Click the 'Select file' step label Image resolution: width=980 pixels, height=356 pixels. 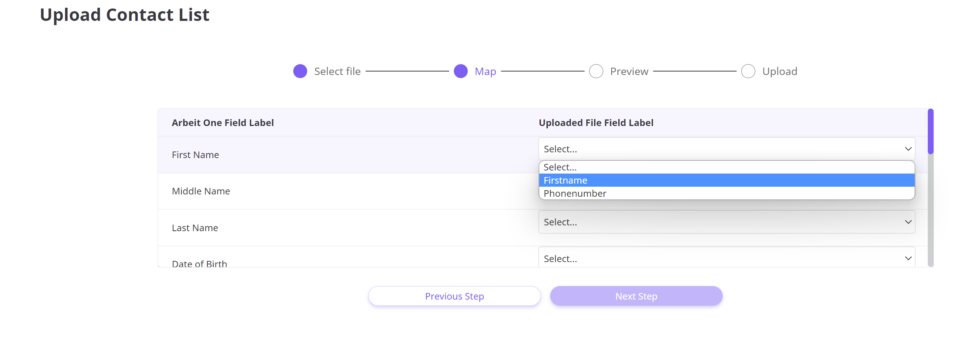pos(337,72)
